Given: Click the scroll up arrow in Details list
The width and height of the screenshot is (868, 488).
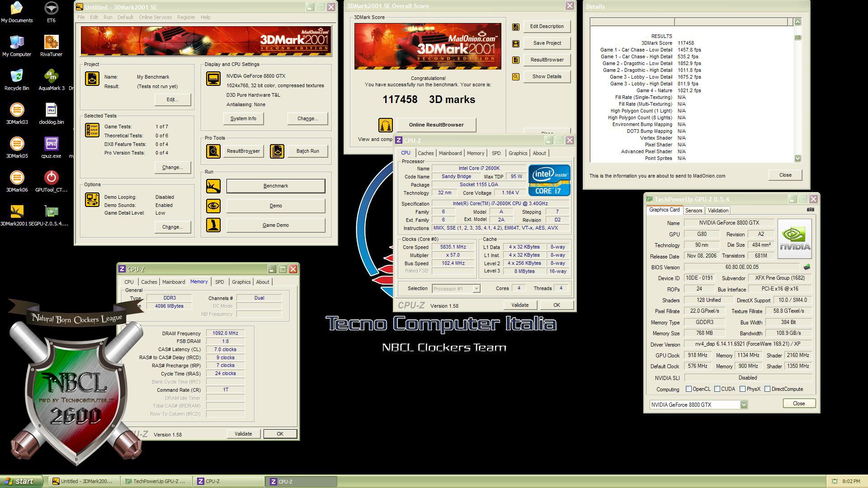Looking at the screenshot, I should tap(797, 22).
